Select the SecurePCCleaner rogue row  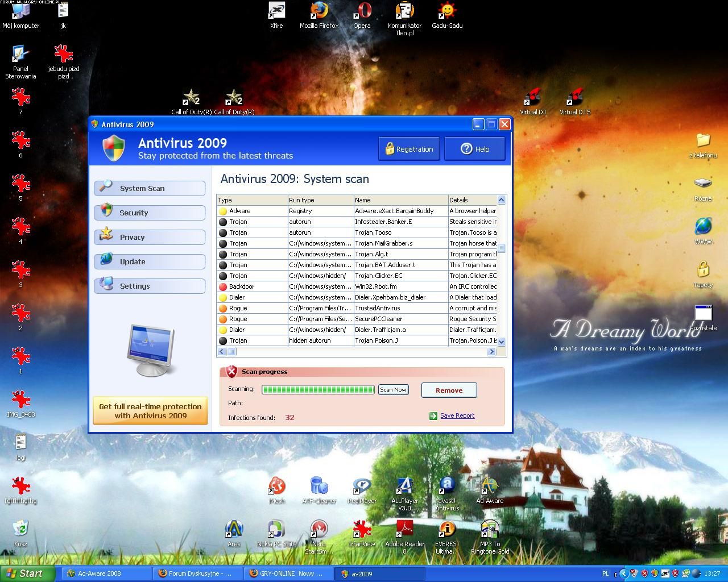pos(357,319)
